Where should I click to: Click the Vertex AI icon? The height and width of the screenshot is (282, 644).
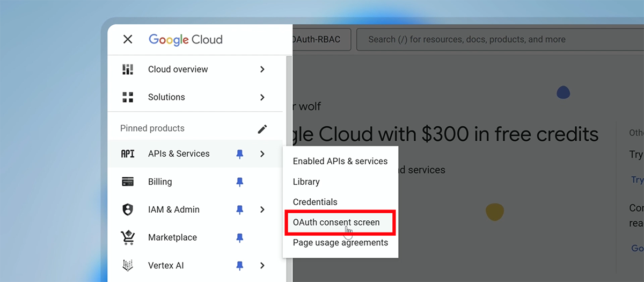(128, 265)
